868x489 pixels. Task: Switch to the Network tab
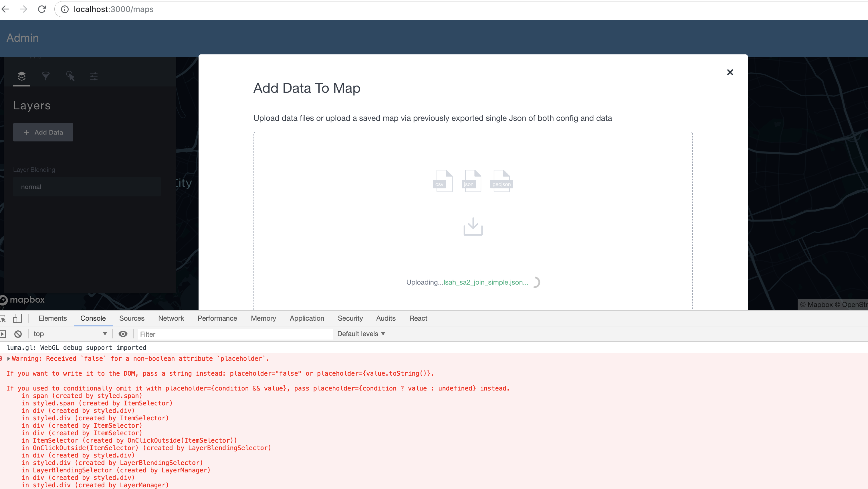coord(171,318)
